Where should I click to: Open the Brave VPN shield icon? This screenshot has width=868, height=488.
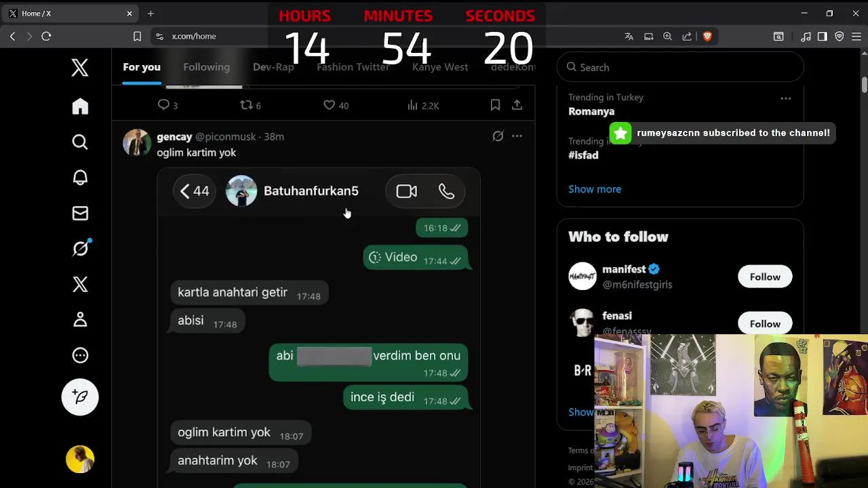839,37
